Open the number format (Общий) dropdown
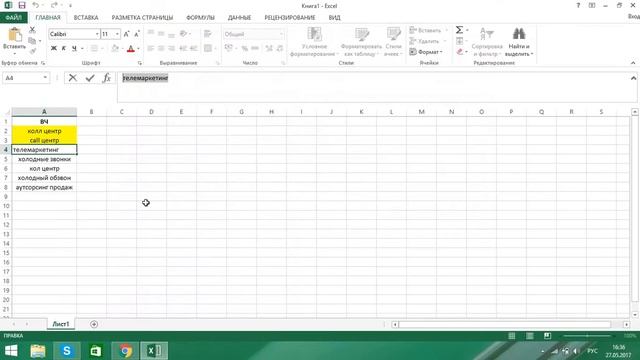 (x=281, y=34)
